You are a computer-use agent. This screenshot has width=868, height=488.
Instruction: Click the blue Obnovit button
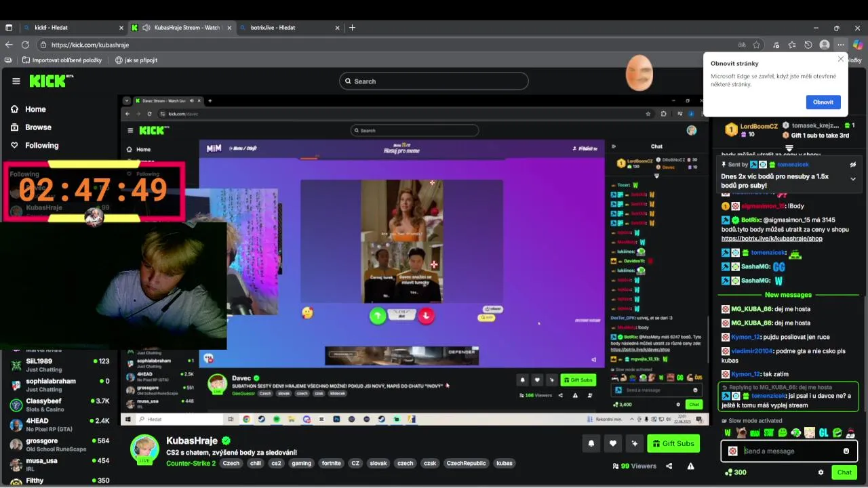coord(823,102)
